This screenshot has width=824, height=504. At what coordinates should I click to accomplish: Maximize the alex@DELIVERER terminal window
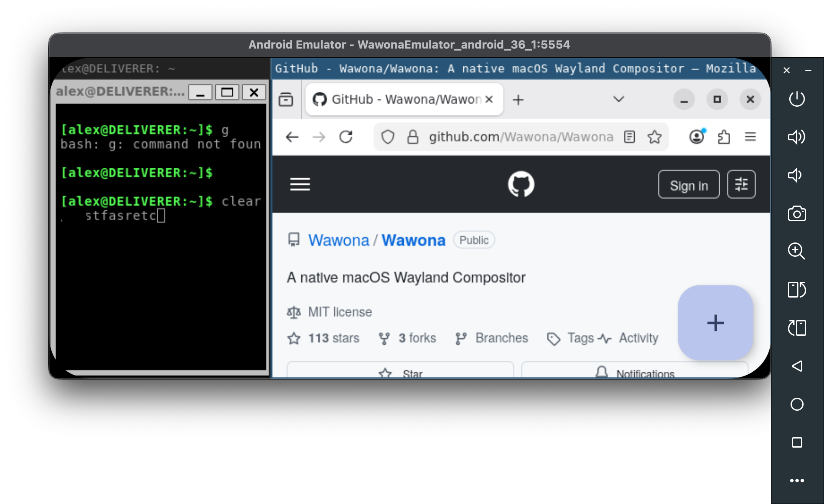[x=227, y=92]
